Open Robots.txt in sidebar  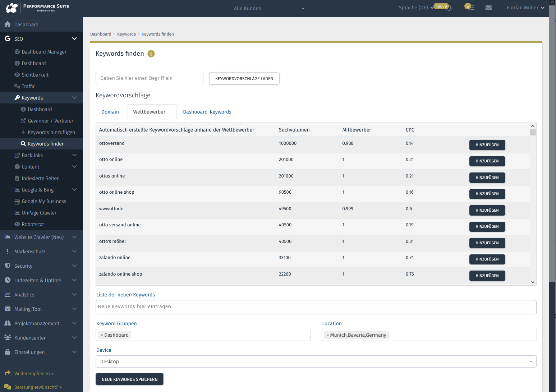33,224
